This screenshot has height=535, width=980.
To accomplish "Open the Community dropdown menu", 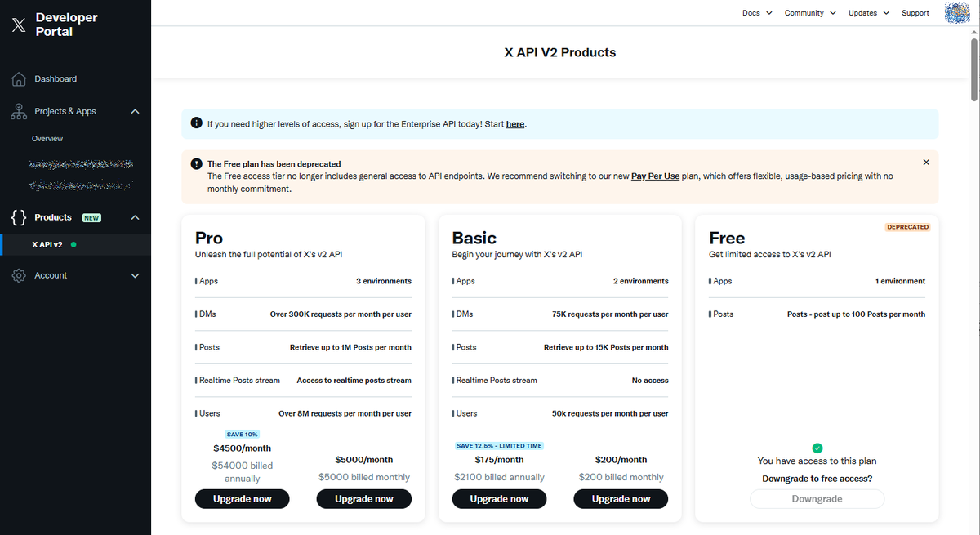I will click(x=810, y=13).
